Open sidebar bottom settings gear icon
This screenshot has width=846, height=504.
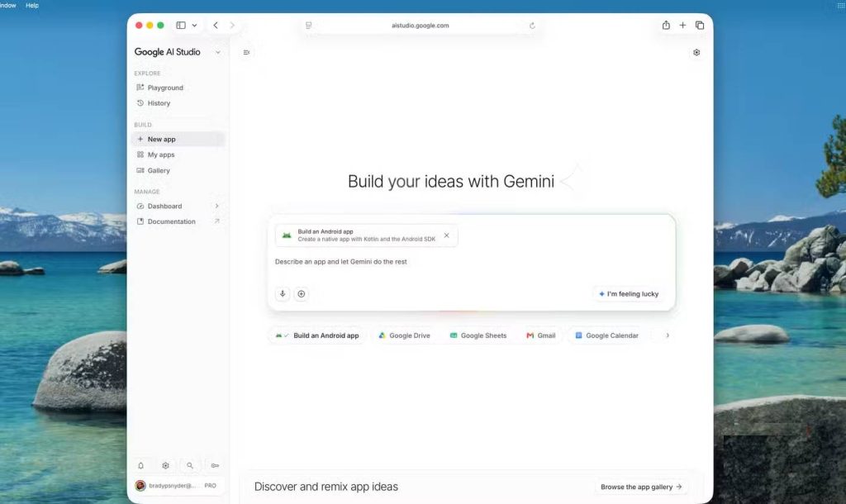(x=165, y=466)
